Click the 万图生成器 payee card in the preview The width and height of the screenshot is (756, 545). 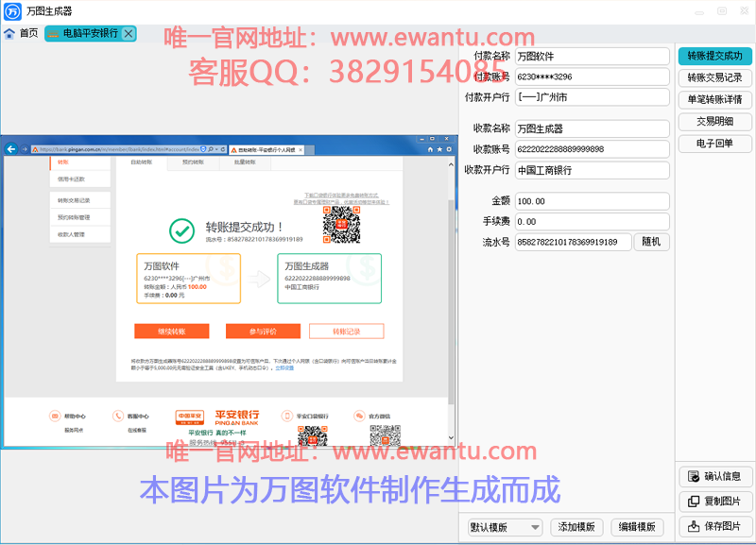click(x=329, y=279)
